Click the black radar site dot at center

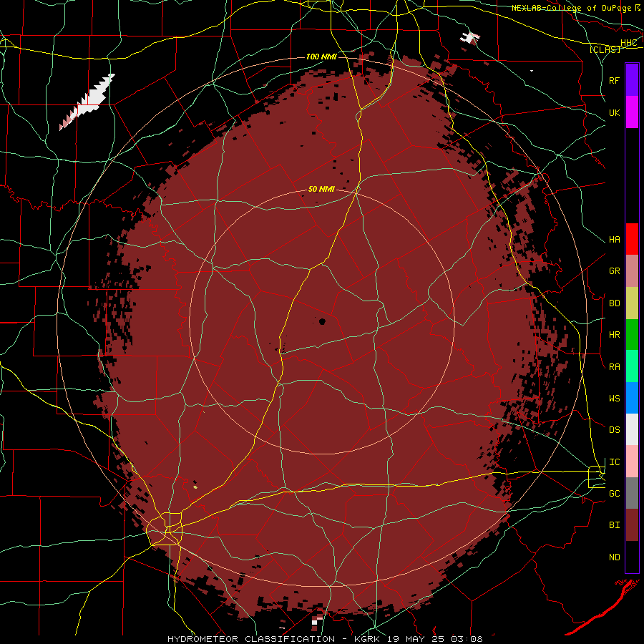coord(322,321)
